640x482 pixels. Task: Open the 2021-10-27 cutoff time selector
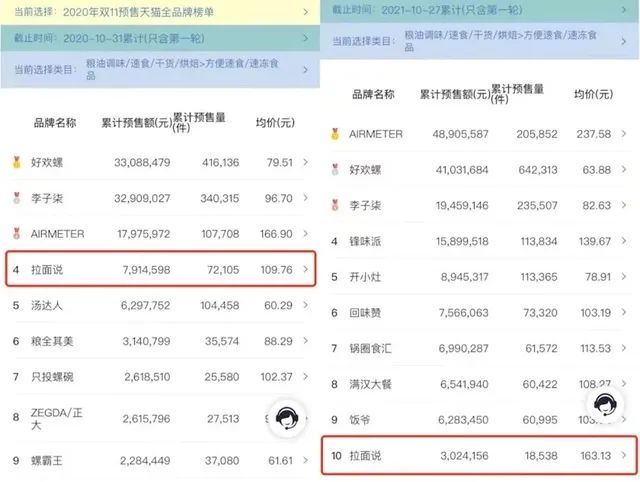pos(480,10)
